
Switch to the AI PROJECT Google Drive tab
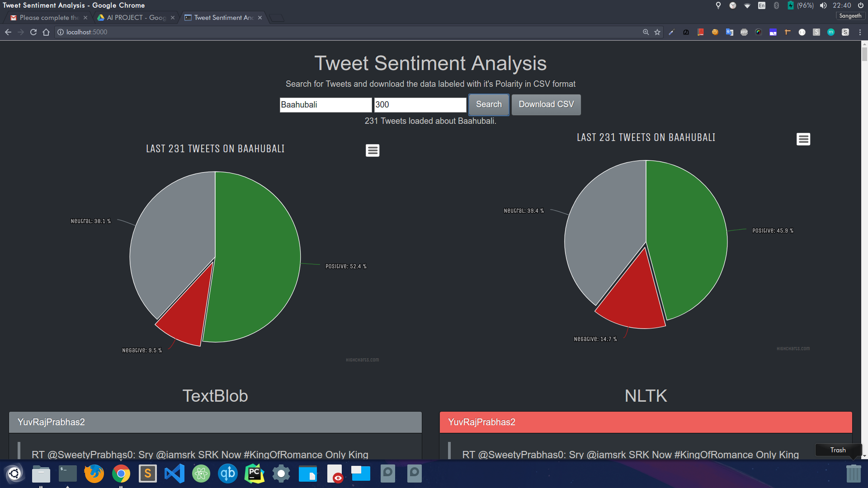coord(136,18)
